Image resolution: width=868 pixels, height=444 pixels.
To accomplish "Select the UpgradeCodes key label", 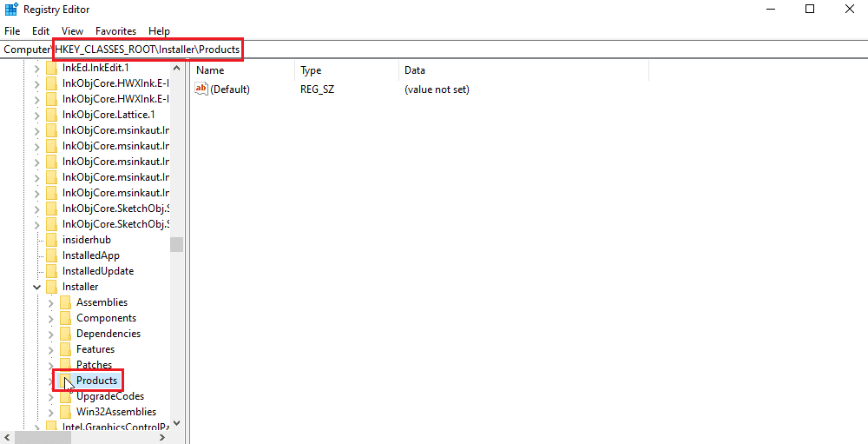I will tap(110, 396).
